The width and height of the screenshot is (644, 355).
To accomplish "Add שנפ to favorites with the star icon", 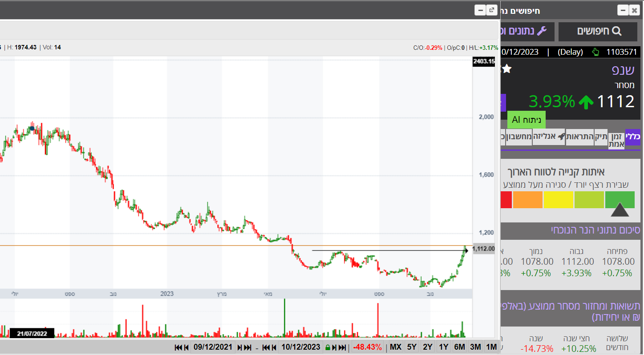I will pos(506,69).
